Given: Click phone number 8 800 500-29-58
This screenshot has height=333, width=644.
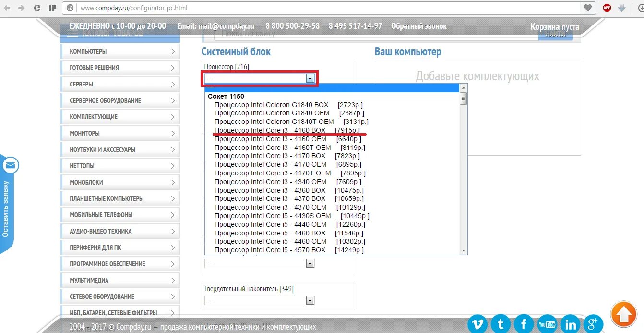Looking at the screenshot, I should [292, 26].
